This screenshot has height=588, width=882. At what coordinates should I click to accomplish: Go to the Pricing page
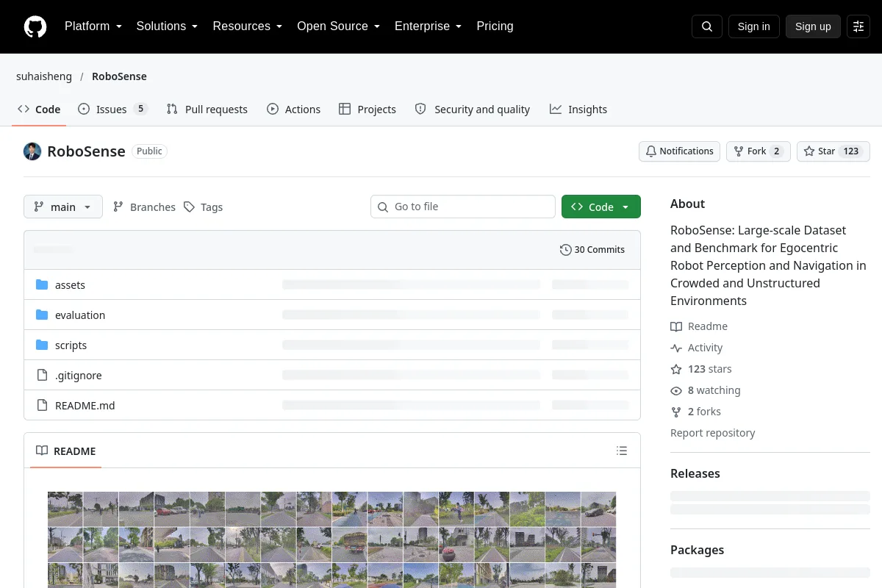[x=495, y=26]
